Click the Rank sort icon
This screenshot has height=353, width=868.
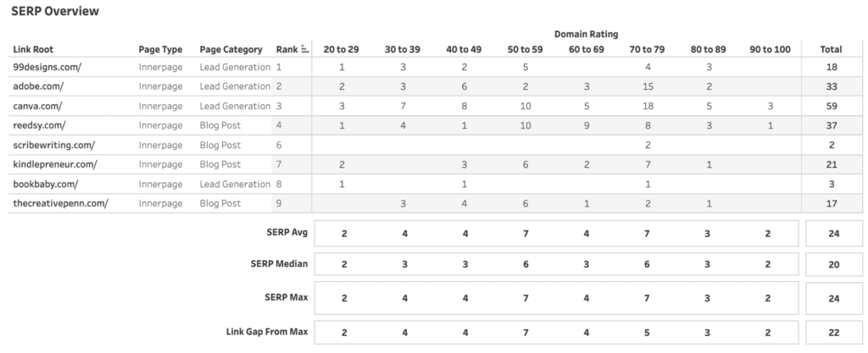304,49
